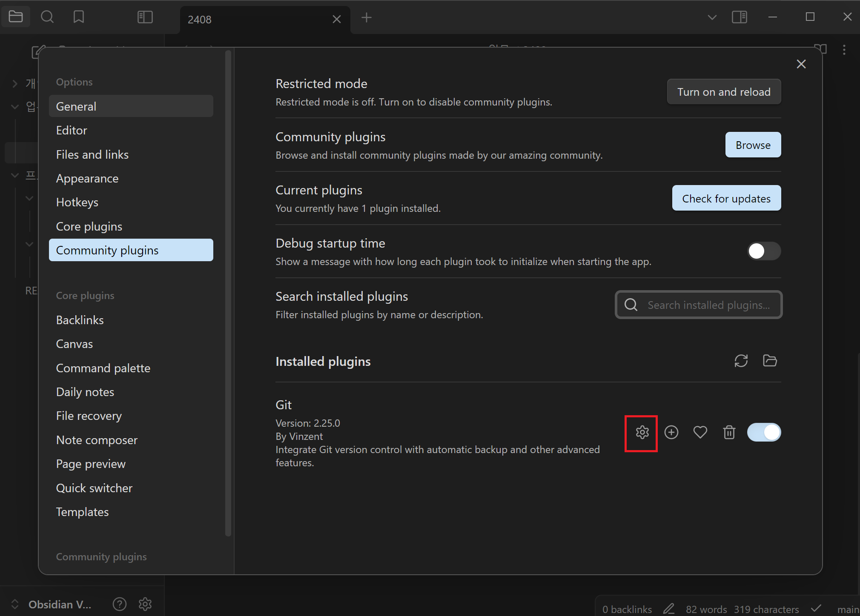The height and width of the screenshot is (616, 860).
Task: Close the settings dialog with X
Action: tap(801, 64)
